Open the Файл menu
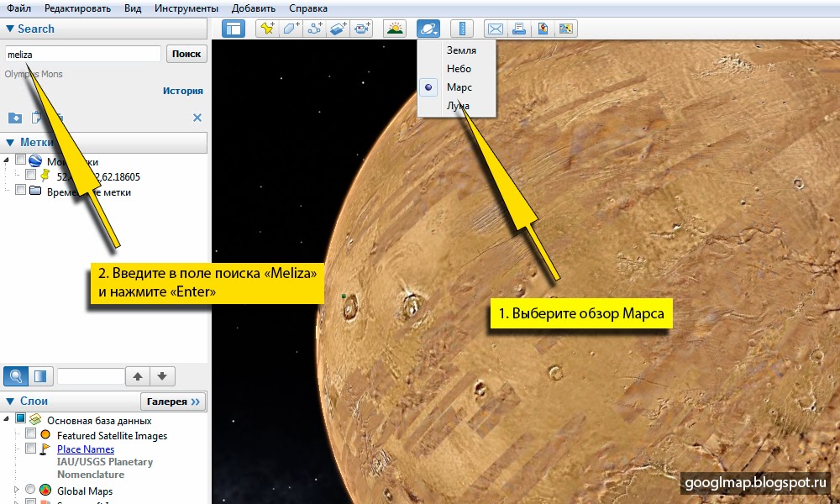840x504 pixels. pyautogui.click(x=18, y=8)
